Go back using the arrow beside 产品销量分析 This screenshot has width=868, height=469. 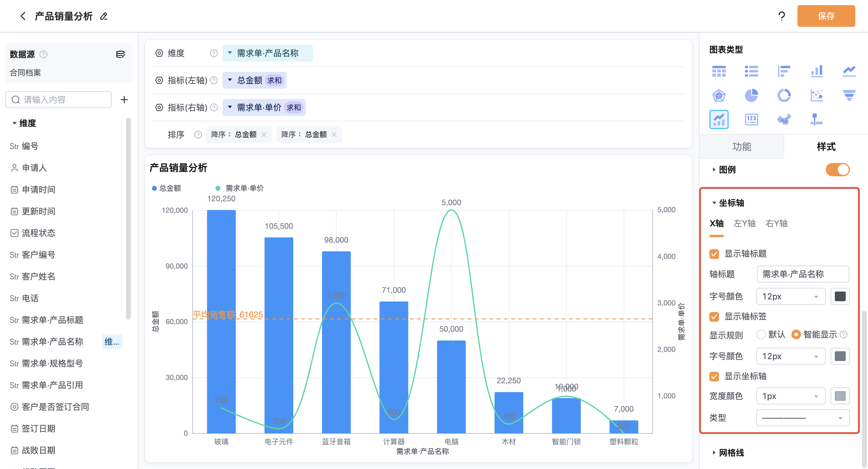tap(23, 16)
